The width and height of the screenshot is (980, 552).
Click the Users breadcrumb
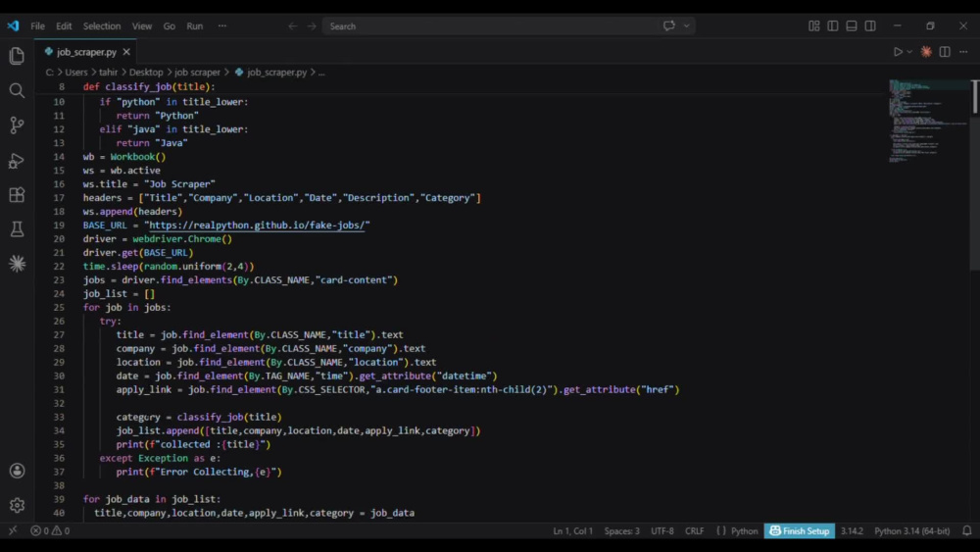coord(76,73)
